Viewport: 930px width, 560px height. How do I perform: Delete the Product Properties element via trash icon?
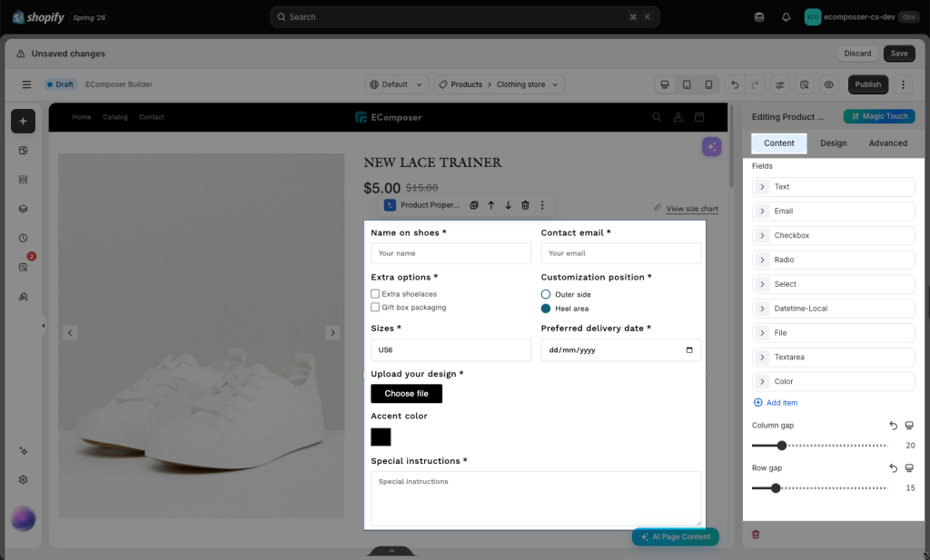pyautogui.click(x=525, y=205)
